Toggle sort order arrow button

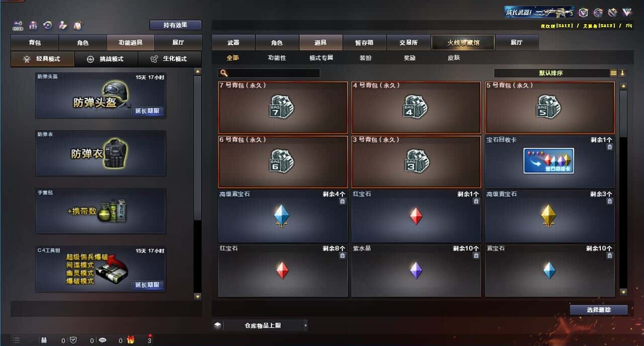(622, 73)
